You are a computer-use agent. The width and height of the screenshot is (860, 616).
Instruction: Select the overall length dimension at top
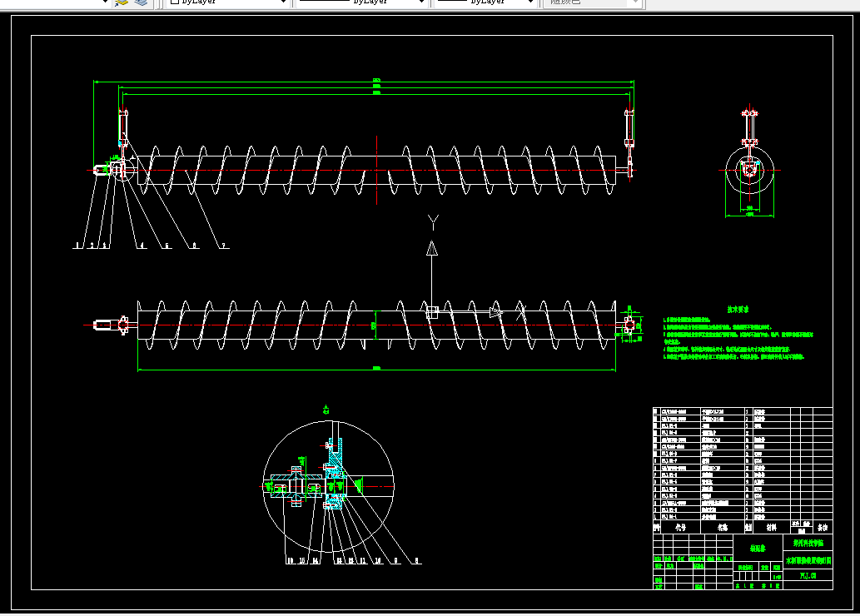pyautogui.click(x=376, y=82)
